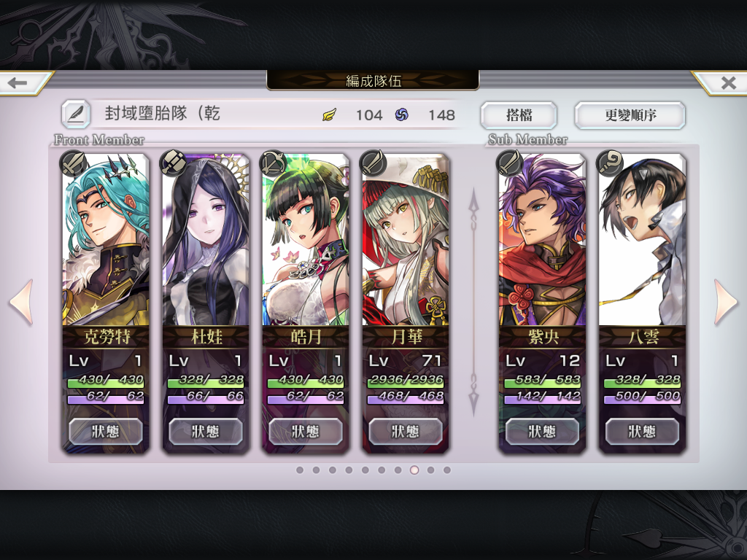This screenshot has height=560, width=747.
Task: Select the ninth page indicator dot
Action: [430, 470]
